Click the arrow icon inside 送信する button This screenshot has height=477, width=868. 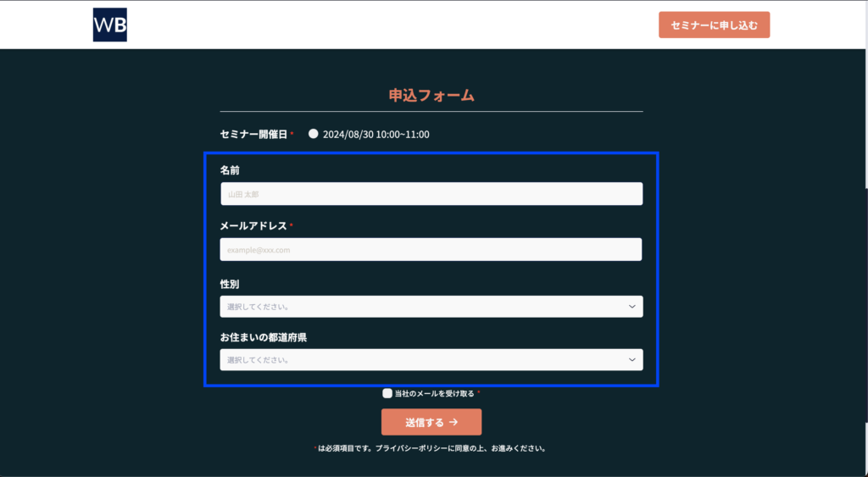point(453,422)
